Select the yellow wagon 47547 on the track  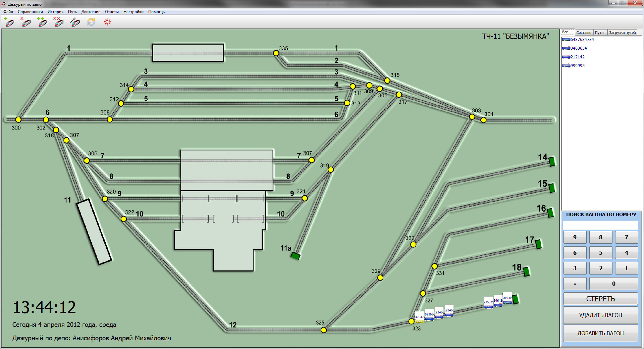419,317
